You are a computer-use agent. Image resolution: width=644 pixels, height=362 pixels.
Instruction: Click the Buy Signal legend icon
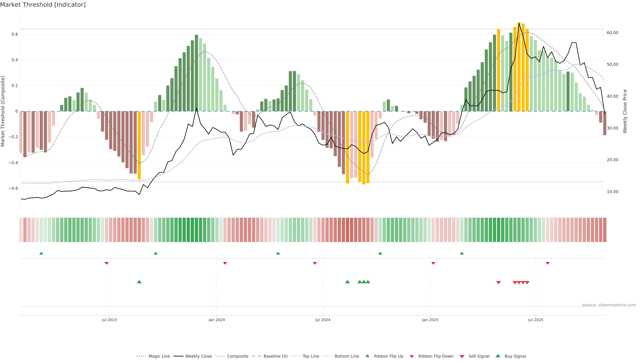[498, 356]
